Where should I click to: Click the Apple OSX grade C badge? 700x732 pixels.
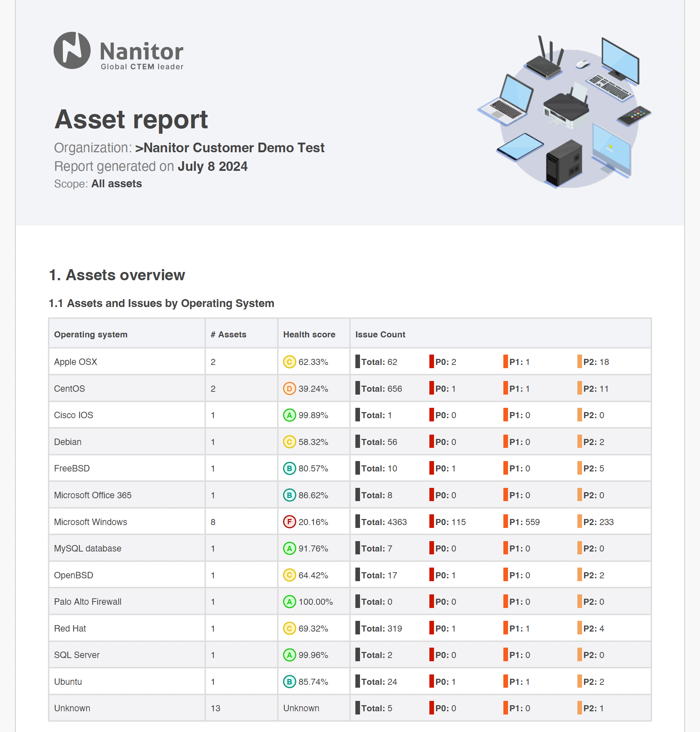coord(289,361)
